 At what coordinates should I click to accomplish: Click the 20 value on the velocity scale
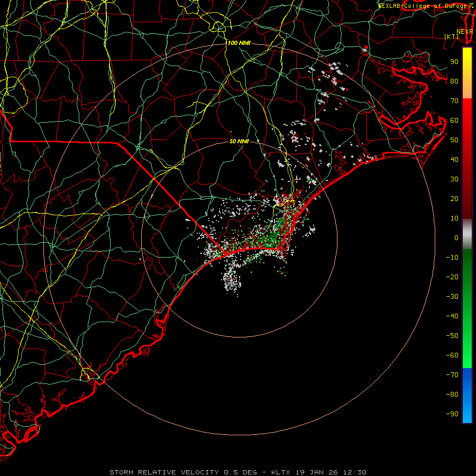454,199
